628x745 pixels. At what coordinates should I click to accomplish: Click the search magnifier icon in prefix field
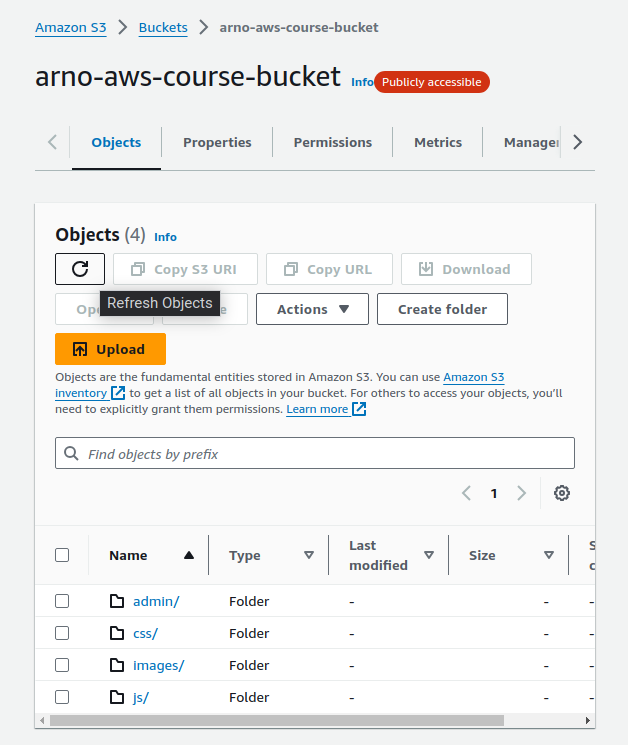pos(71,454)
